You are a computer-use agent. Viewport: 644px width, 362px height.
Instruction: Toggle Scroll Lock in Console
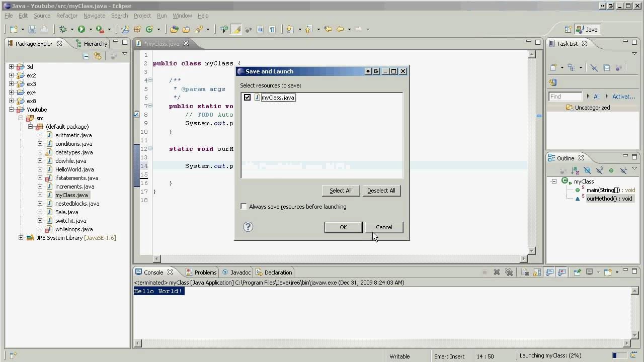click(x=537, y=273)
